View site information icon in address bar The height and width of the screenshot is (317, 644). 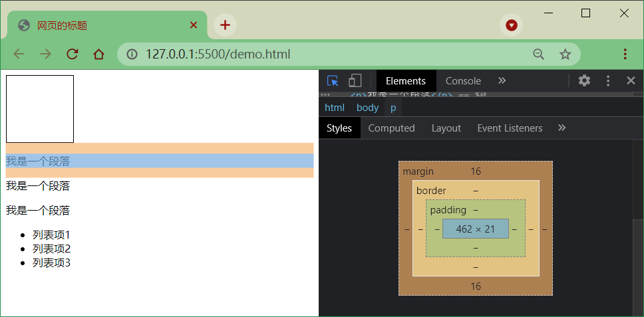(x=132, y=54)
